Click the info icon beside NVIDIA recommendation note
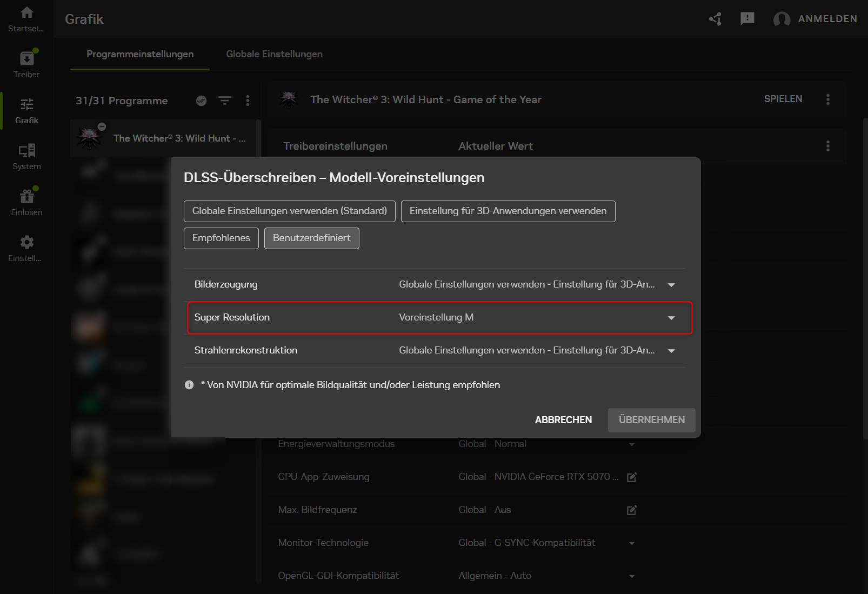This screenshot has height=594, width=868. [189, 385]
